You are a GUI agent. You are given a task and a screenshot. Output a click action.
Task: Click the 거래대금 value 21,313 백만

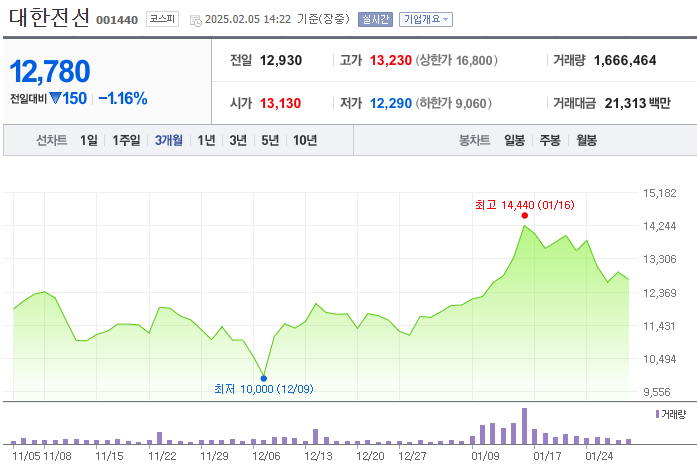coord(637,104)
